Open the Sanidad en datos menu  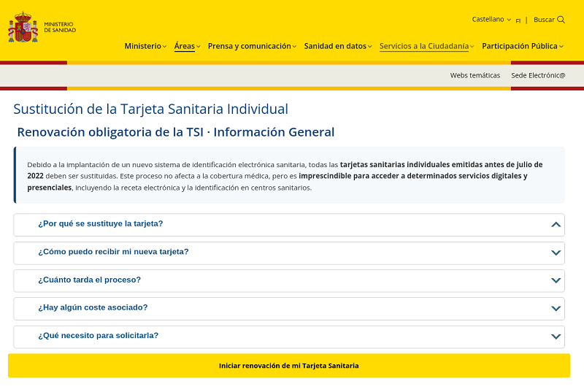(x=338, y=46)
